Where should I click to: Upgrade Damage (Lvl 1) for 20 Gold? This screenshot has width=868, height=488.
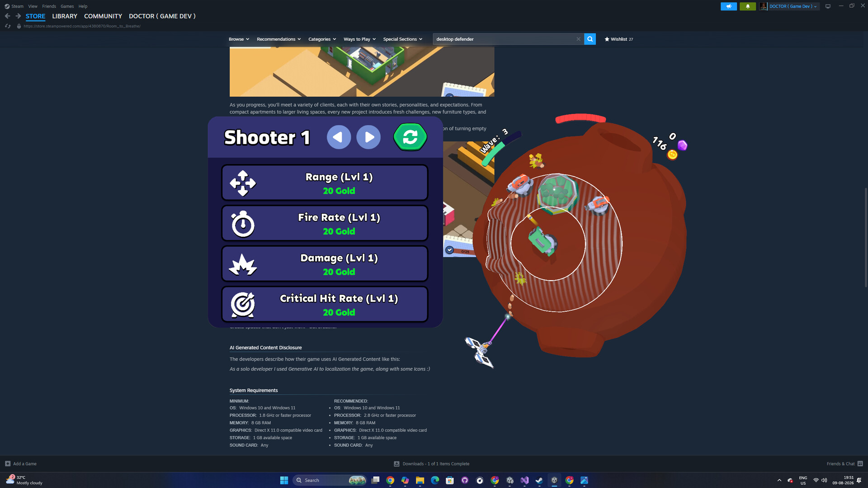[325, 264]
